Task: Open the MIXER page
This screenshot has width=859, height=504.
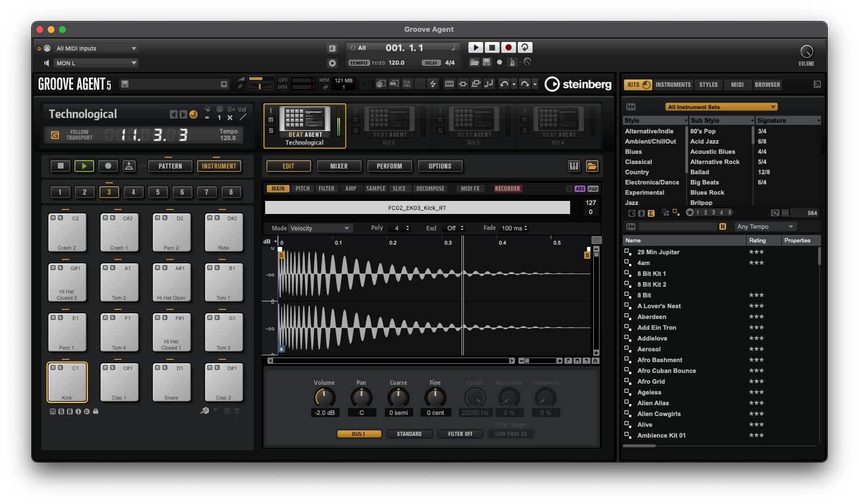Action: (x=339, y=166)
